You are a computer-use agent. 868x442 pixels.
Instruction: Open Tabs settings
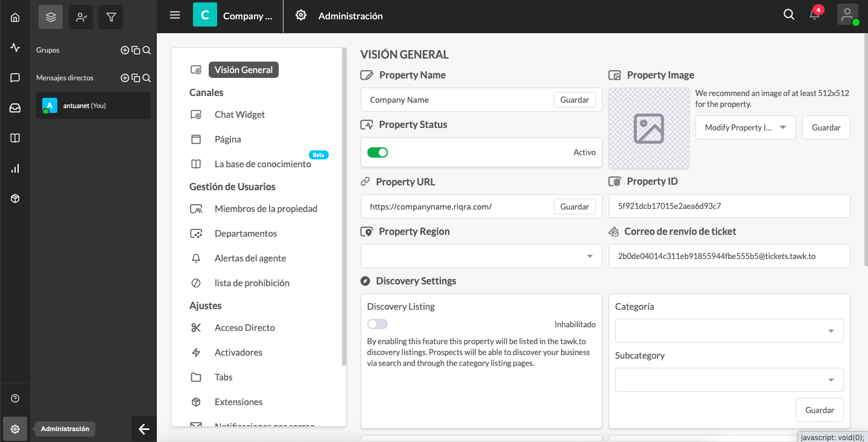coord(223,377)
